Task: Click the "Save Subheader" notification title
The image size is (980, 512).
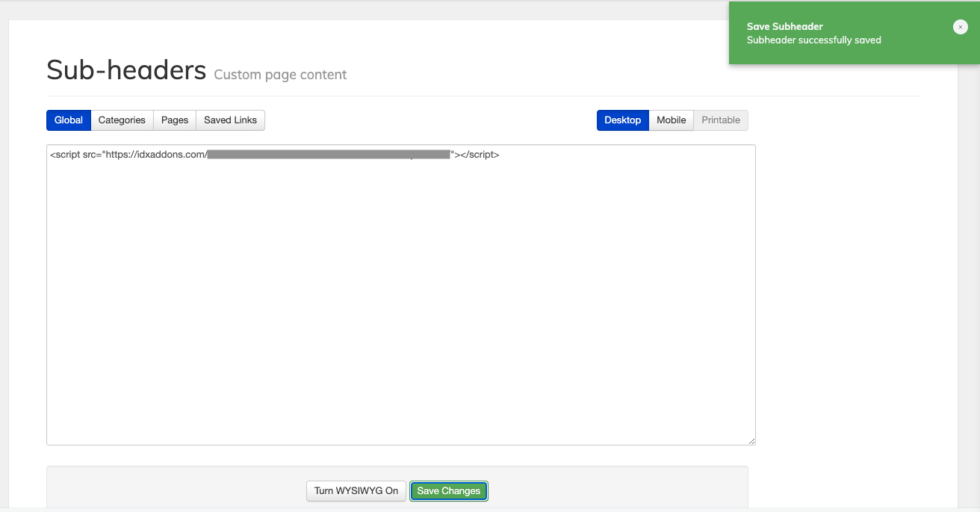Action: tap(784, 27)
